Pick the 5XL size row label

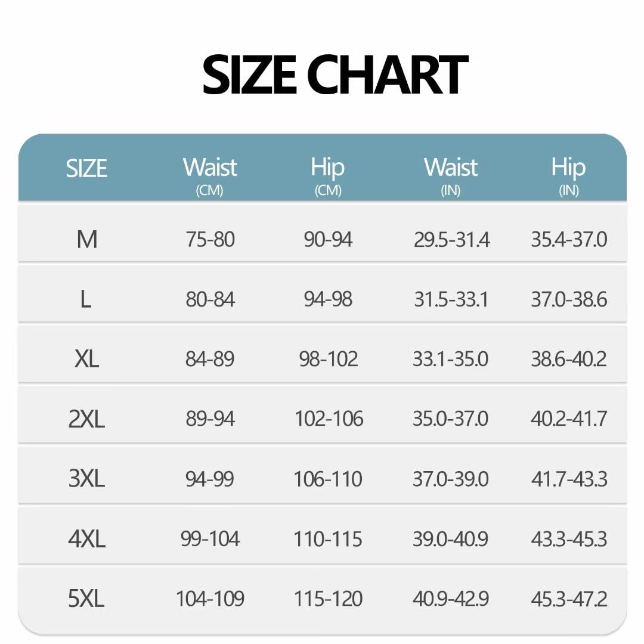point(86,599)
